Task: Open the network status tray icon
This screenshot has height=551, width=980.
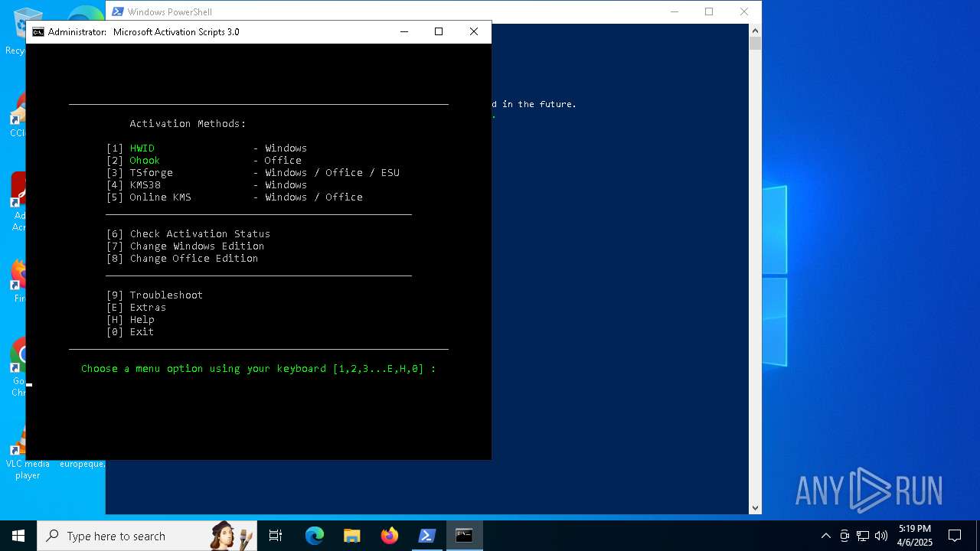Action: click(x=863, y=536)
